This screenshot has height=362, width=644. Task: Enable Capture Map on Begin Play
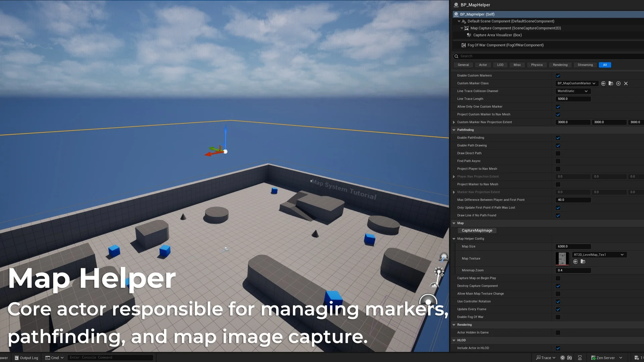coord(558,278)
